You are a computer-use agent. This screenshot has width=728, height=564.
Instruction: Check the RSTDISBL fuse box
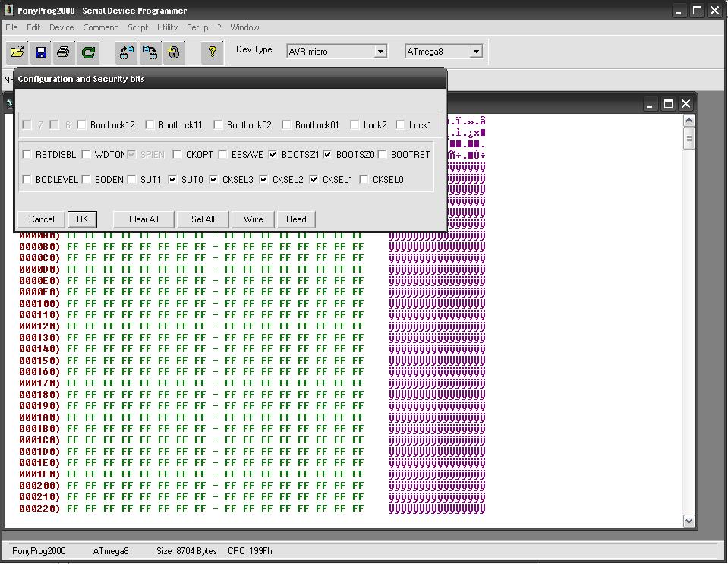point(27,155)
